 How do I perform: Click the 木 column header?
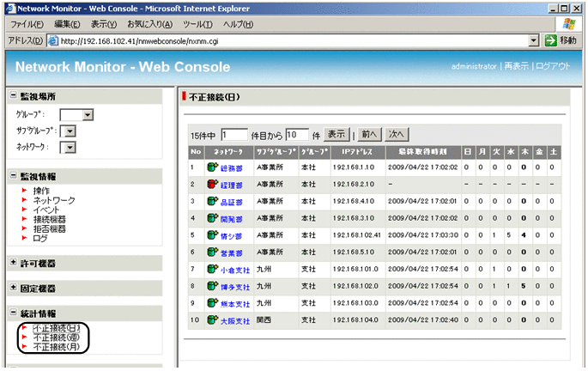524,152
